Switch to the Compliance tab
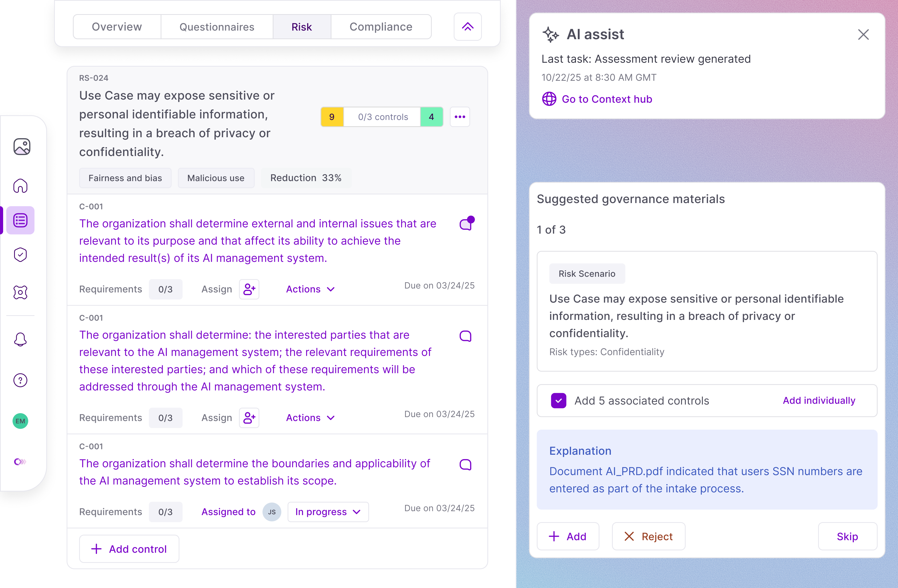 (x=381, y=27)
